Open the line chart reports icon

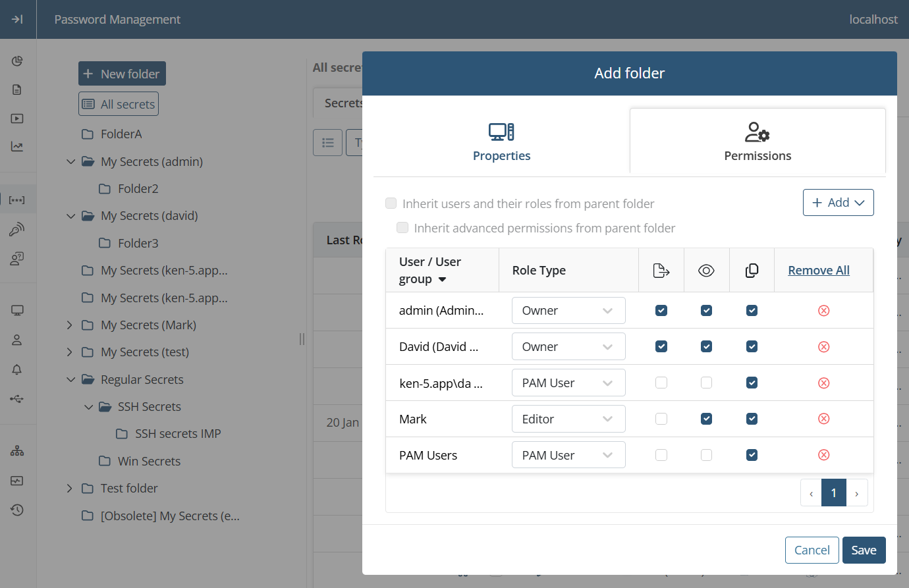[x=17, y=147]
